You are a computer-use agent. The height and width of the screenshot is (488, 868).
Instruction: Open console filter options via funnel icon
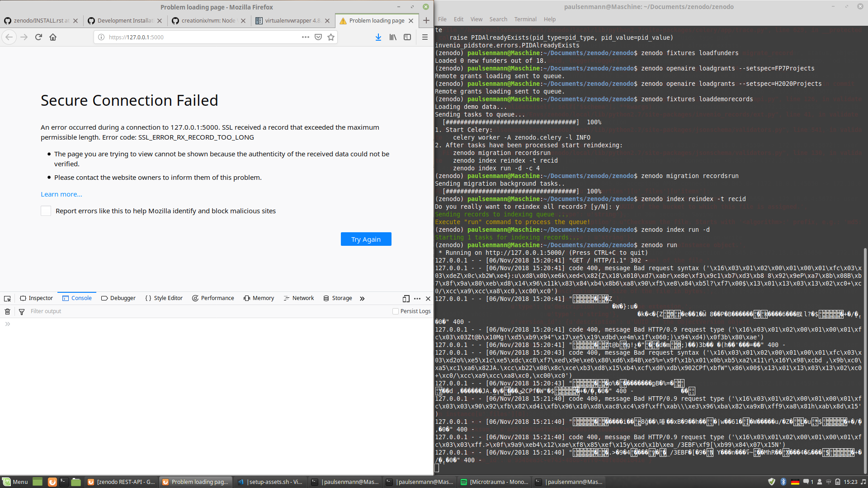21,311
